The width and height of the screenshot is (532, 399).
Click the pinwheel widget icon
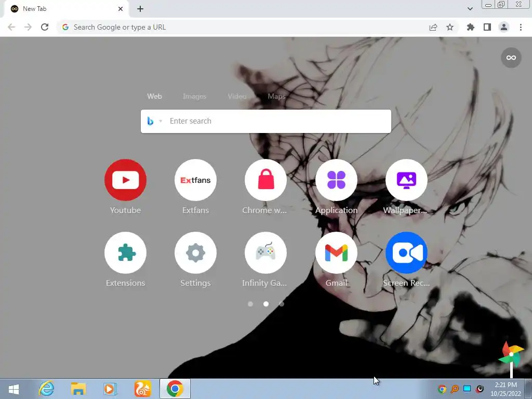tap(511, 360)
